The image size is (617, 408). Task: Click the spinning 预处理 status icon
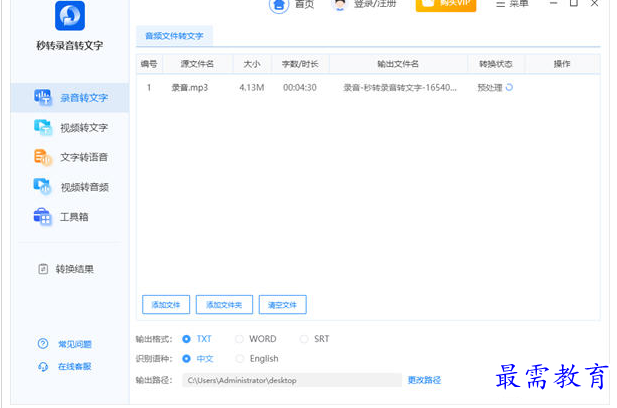tap(509, 87)
